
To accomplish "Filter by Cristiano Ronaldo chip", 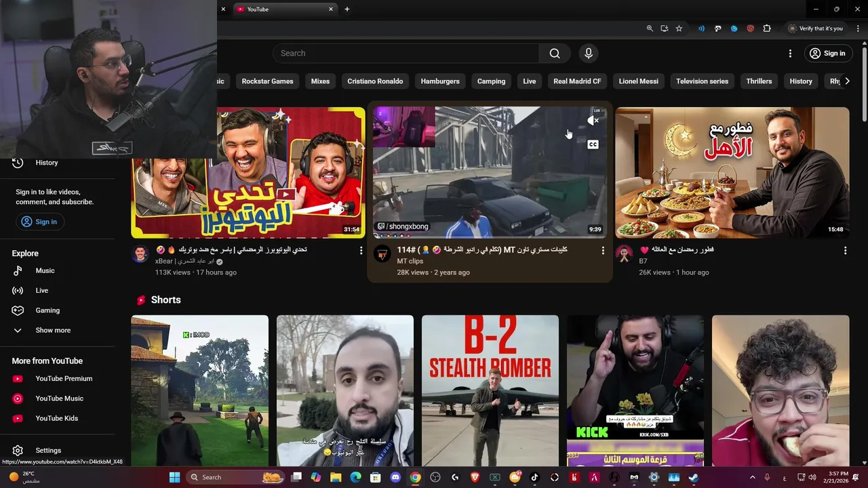I will (375, 81).
